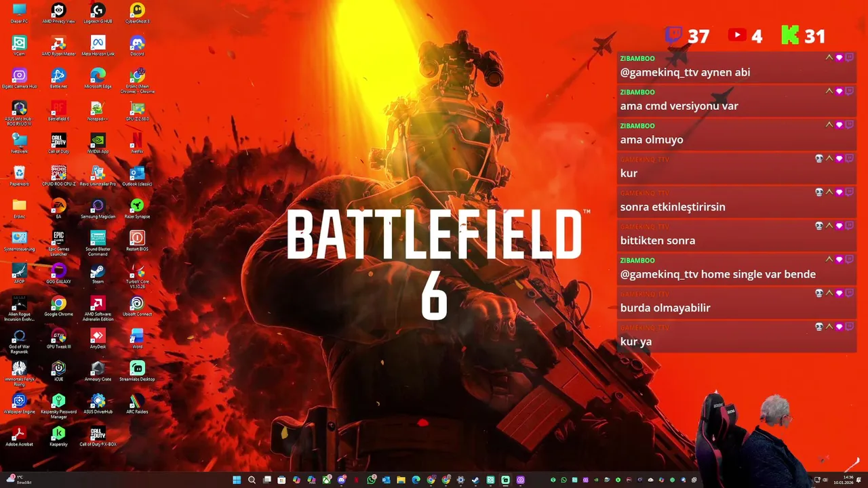Select God of War Ragnarök shortcut

[x=19, y=341]
